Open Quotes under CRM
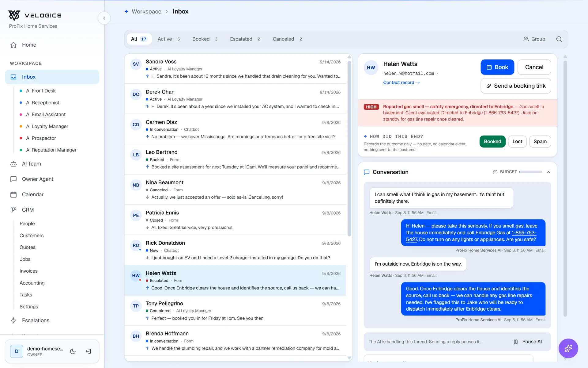Image resolution: width=588 pixels, height=368 pixels. [28, 247]
